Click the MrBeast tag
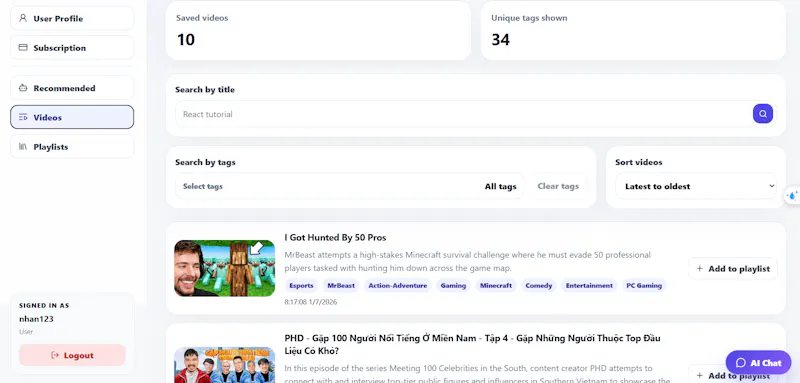This screenshot has height=383, width=800. click(341, 286)
